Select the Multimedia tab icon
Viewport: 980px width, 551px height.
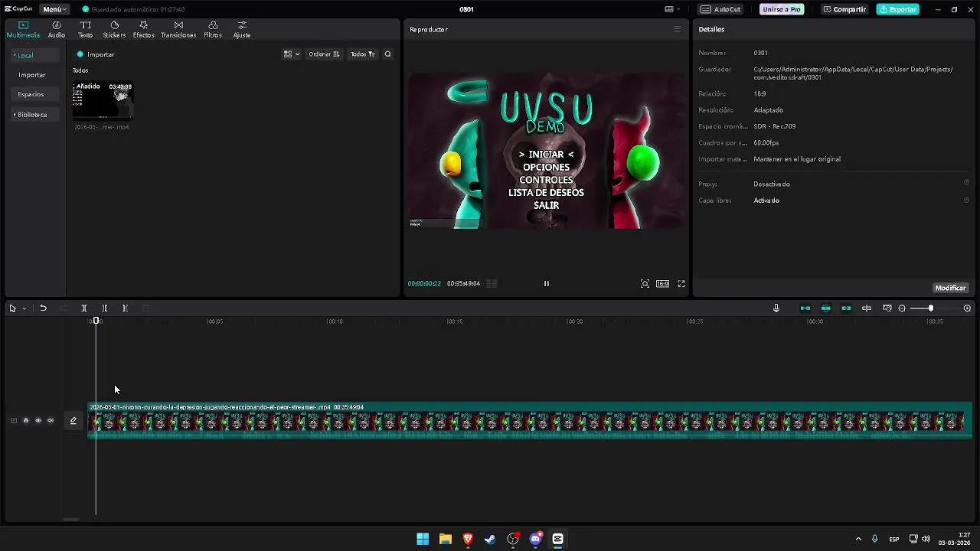pyautogui.click(x=23, y=25)
